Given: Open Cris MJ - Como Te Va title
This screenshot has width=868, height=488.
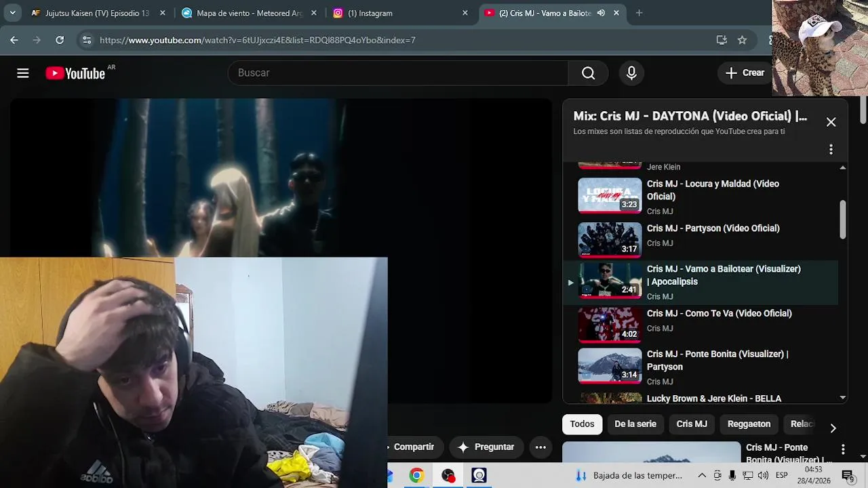Looking at the screenshot, I should 719,313.
